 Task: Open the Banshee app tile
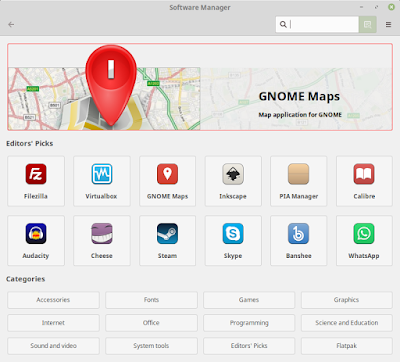pos(299,240)
